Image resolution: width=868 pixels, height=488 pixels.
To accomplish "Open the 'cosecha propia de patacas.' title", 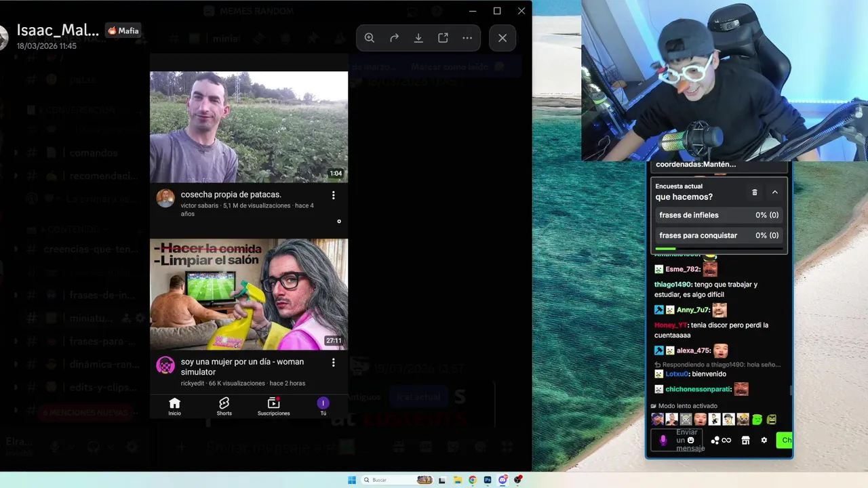I will [x=231, y=195].
